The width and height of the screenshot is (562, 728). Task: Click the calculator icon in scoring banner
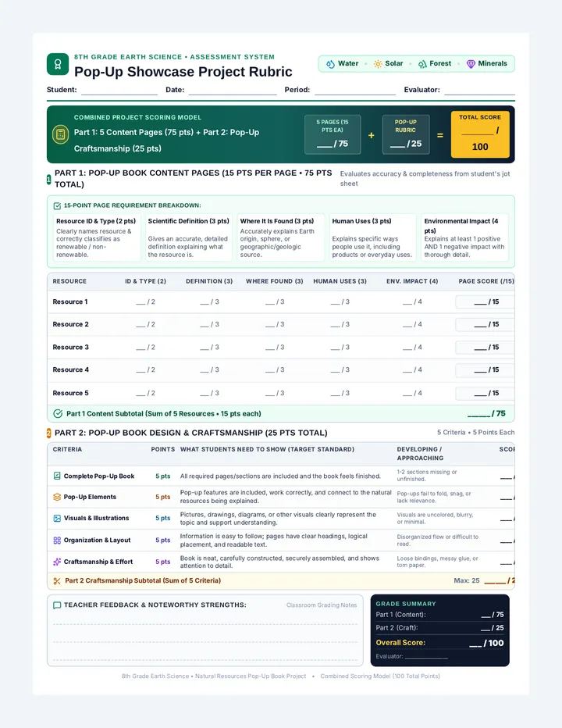click(60, 134)
